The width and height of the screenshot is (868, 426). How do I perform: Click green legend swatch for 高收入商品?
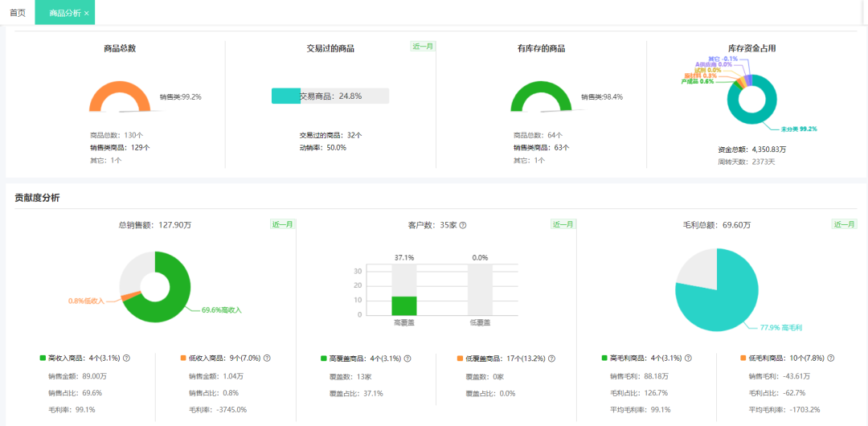(x=43, y=358)
